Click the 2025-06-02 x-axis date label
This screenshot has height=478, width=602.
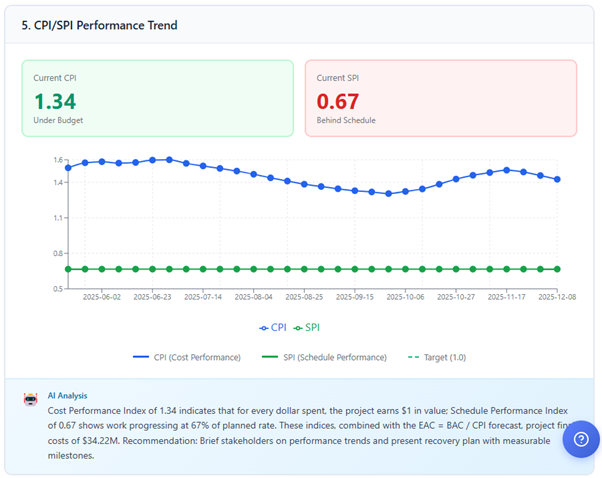coord(101,297)
